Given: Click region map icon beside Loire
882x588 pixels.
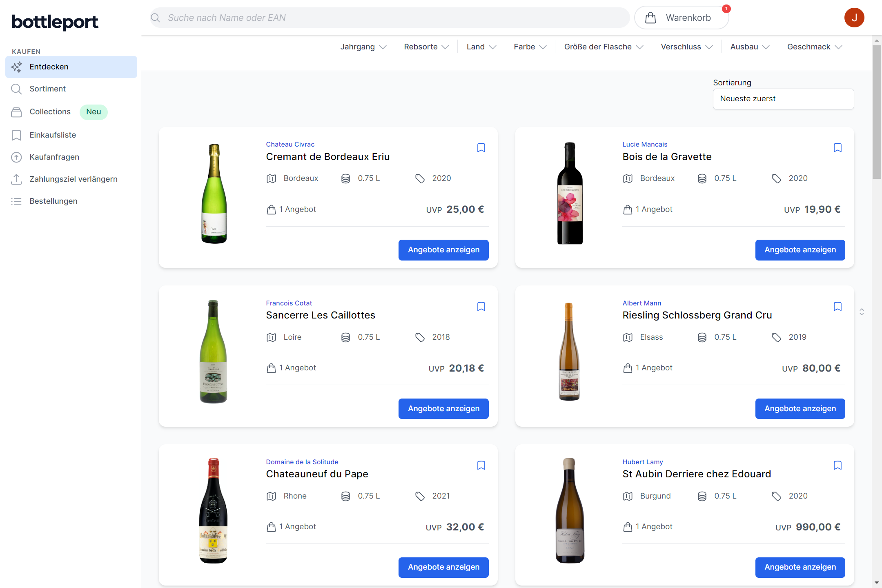Looking at the screenshot, I should [x=271, y=337].
